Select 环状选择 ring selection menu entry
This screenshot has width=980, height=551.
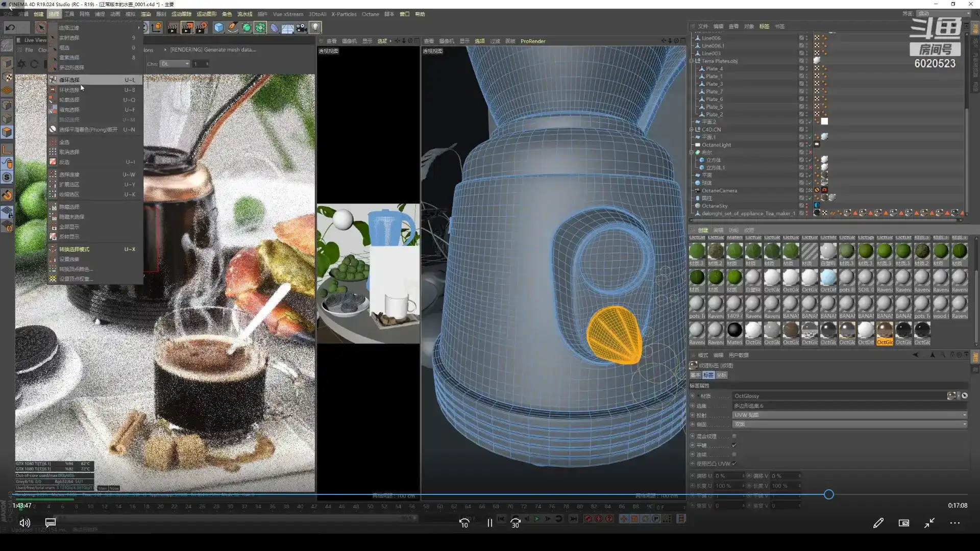tap(69, 90)
